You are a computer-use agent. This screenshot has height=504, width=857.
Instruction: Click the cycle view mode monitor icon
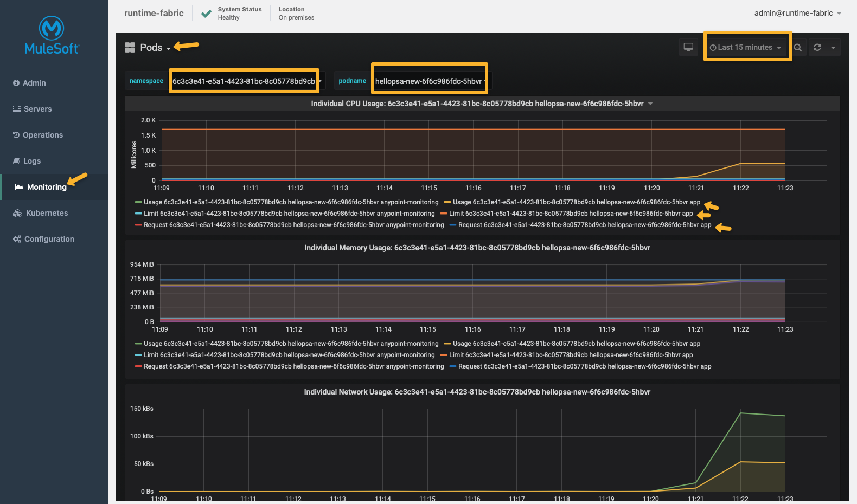[x=688, y=48]
